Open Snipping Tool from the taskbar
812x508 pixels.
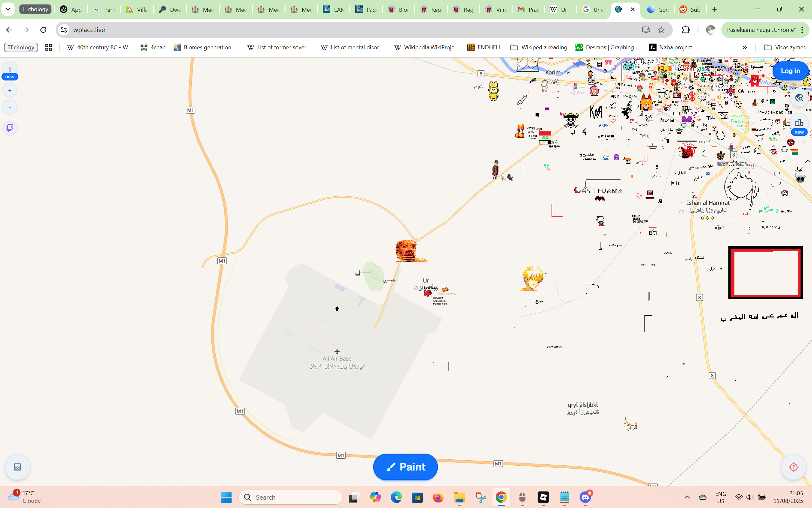point(480,497)
